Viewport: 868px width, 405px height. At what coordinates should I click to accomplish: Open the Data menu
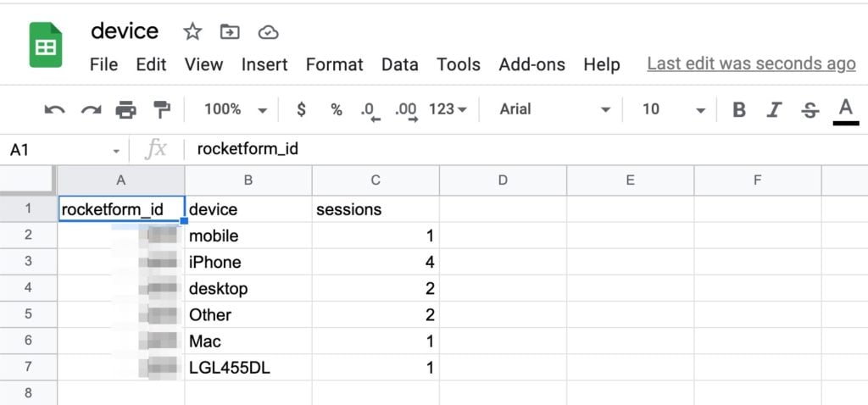click(399, 64)
